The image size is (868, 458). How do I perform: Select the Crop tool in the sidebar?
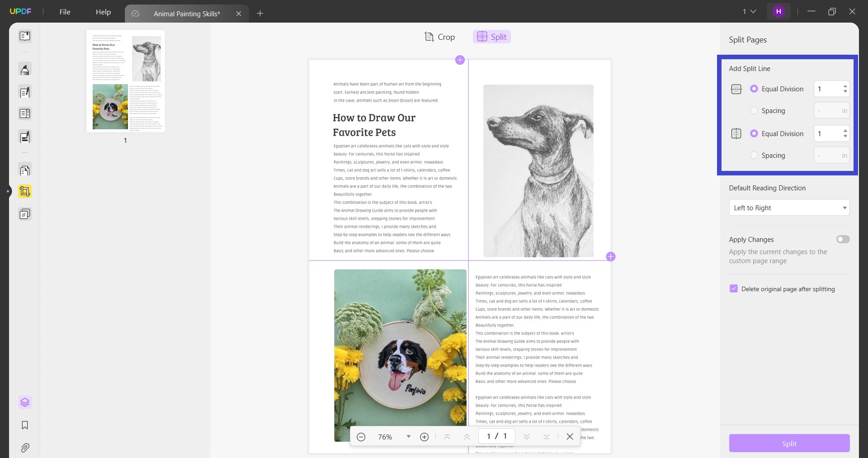point(25,191)
